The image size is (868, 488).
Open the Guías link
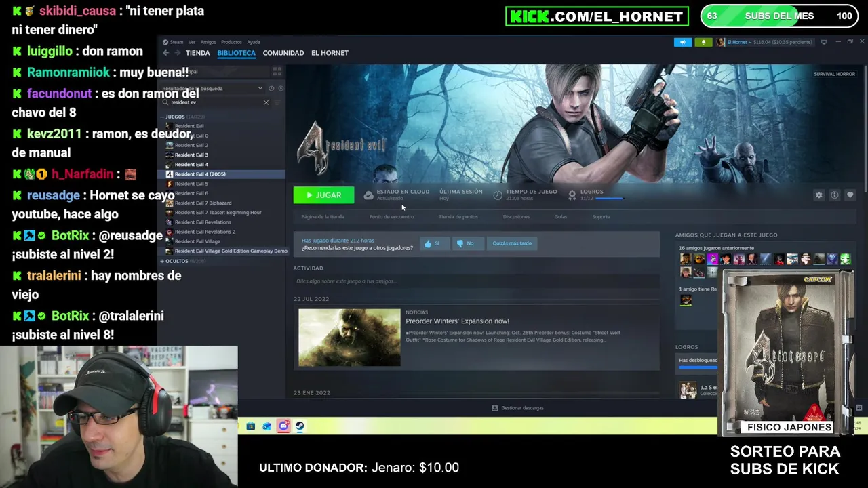[x=561, y=217]
